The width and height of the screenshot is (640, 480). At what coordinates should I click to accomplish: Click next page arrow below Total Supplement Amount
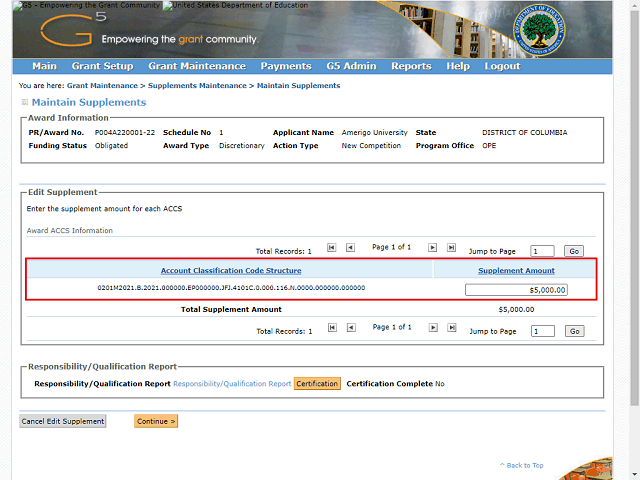[x=433, y=328]
